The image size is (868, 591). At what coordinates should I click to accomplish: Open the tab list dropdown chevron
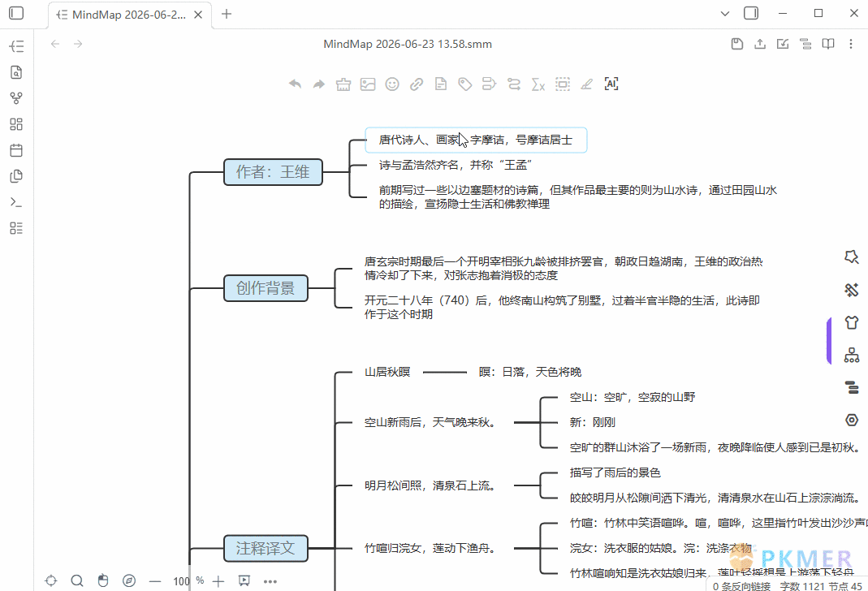pyautogui.click(x=724, y=13)
